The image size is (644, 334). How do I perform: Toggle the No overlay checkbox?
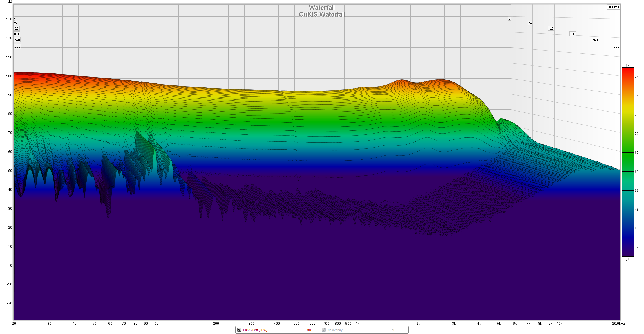click(x=324, y=330)
